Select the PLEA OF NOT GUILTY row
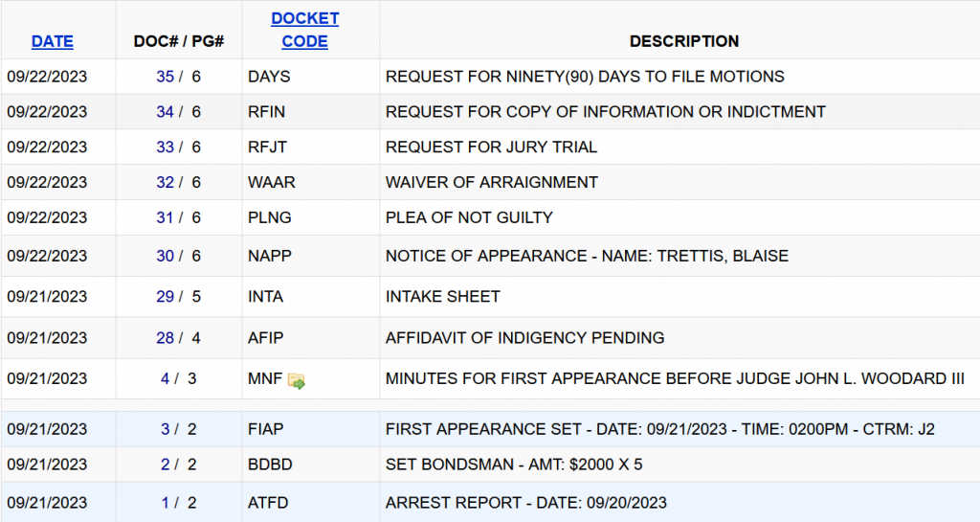980x522 pixels. click(469, 217)
